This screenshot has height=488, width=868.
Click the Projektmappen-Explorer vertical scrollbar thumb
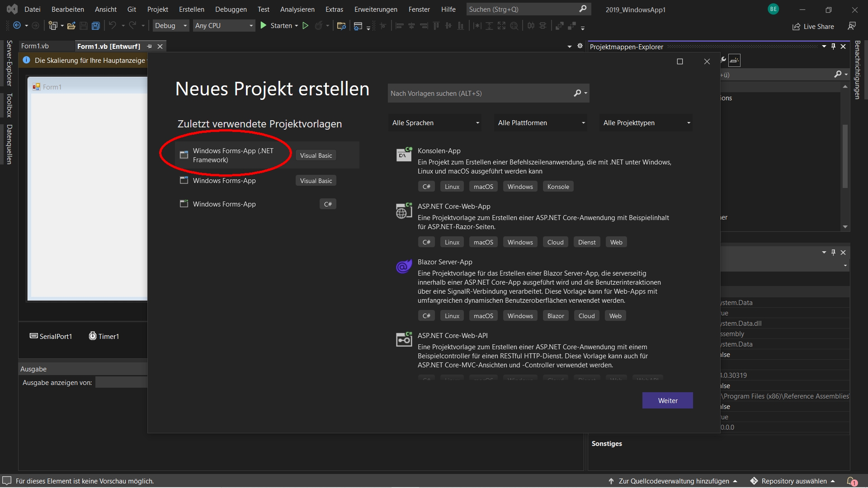click(845, 156)
